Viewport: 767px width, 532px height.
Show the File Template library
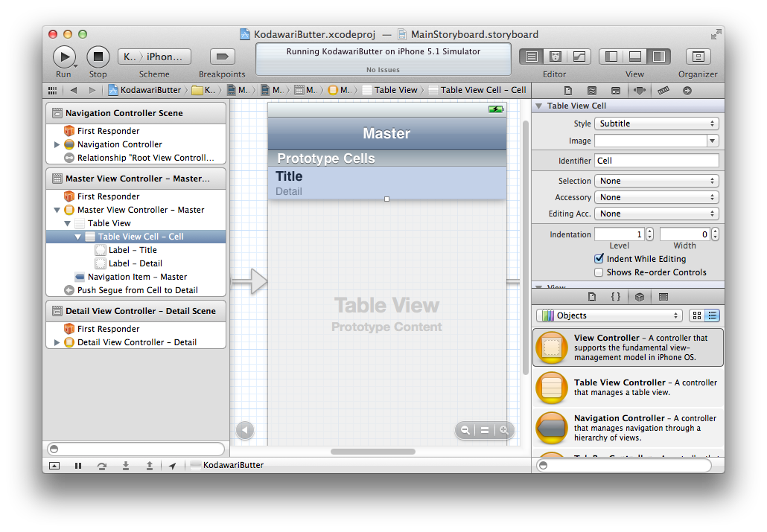point(592,297)
